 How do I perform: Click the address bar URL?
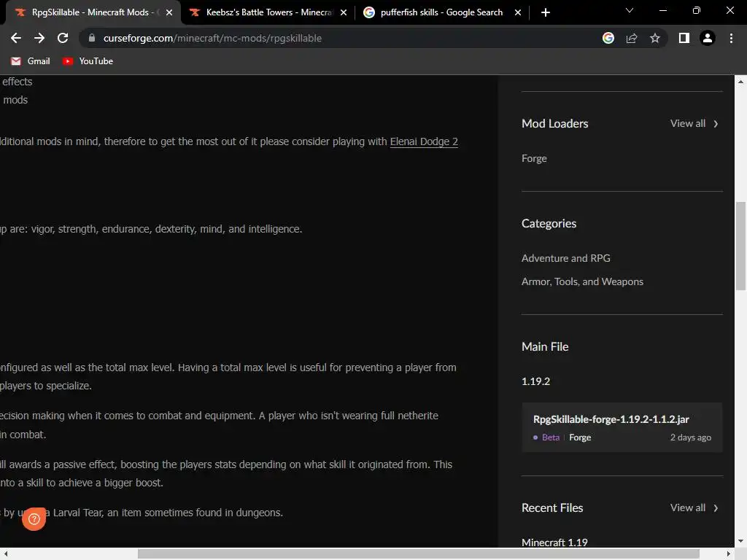[x=212, y=38]
